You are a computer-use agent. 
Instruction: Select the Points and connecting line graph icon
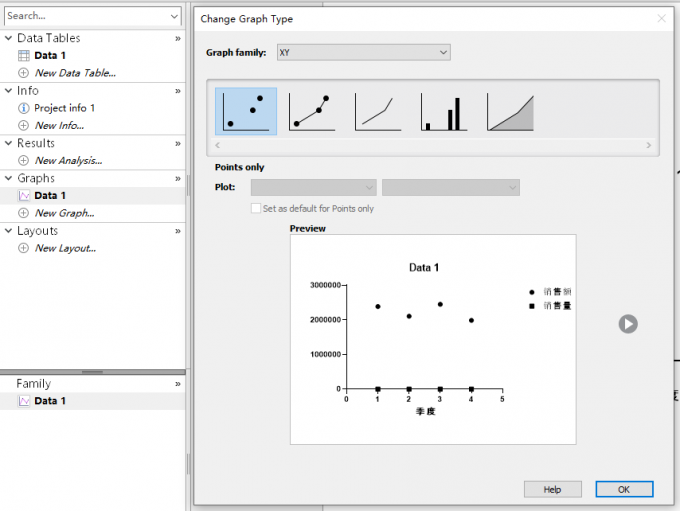pos(311,111)
